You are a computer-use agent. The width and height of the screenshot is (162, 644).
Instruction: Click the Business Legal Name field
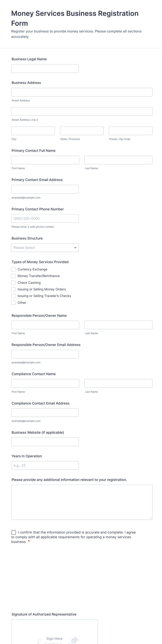(45, 68)
